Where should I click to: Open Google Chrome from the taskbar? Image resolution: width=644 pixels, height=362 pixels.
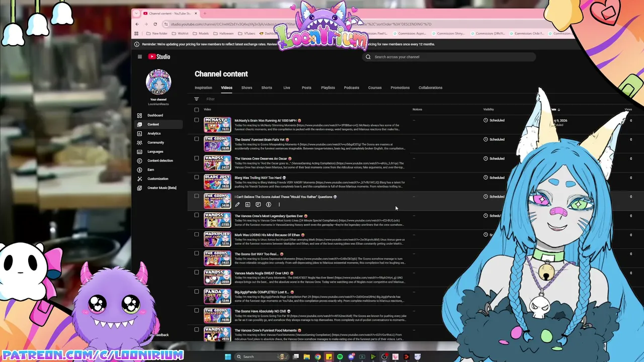(x=318, y=357)
